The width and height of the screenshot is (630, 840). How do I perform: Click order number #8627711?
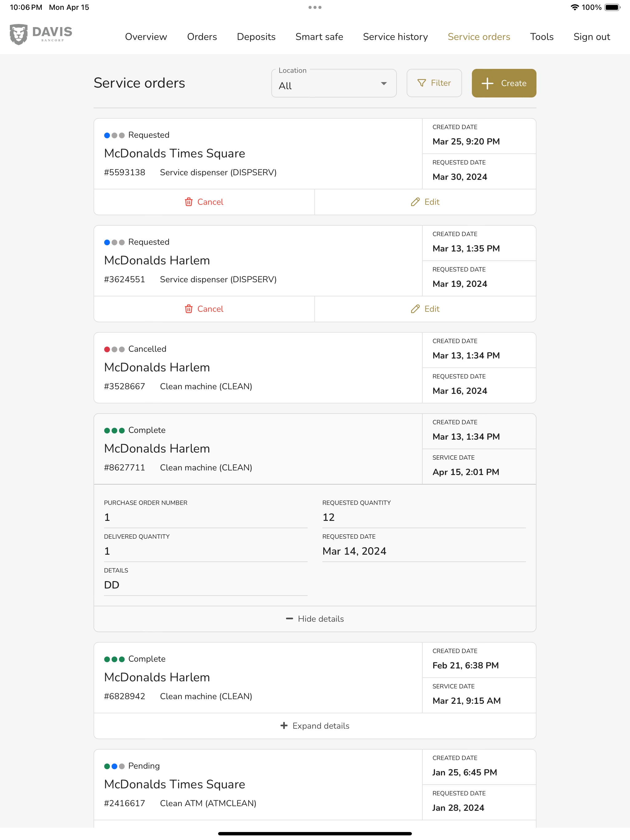[x=125, y=468]
